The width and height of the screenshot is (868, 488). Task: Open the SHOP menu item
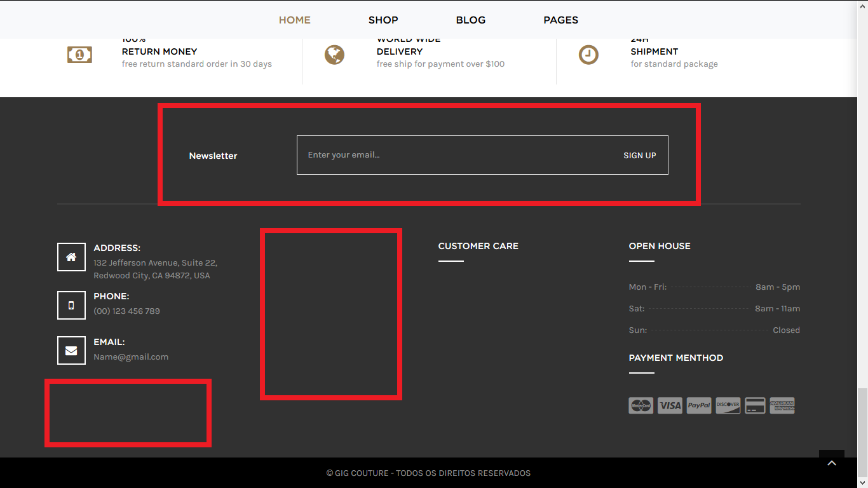click(383, 20)
